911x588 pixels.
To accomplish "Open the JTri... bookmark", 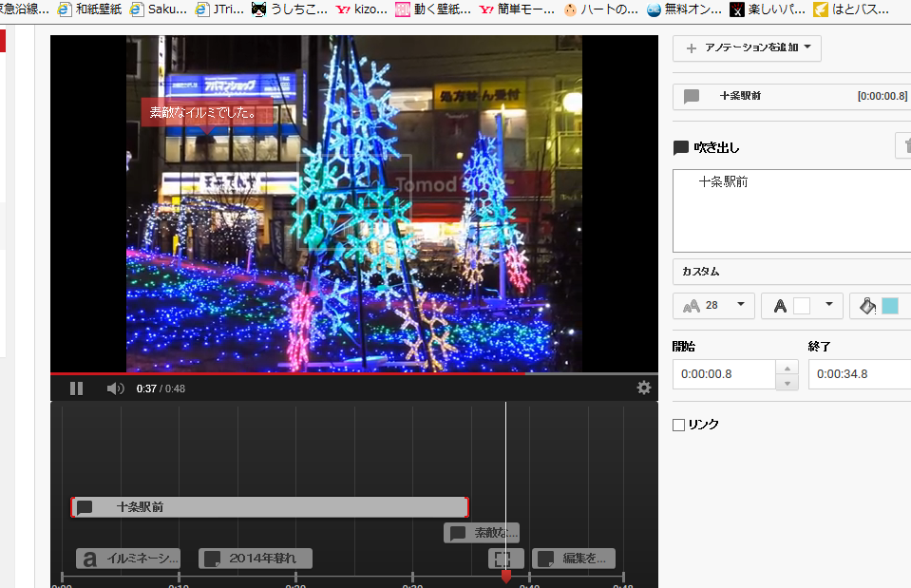I will pos(219,9).
